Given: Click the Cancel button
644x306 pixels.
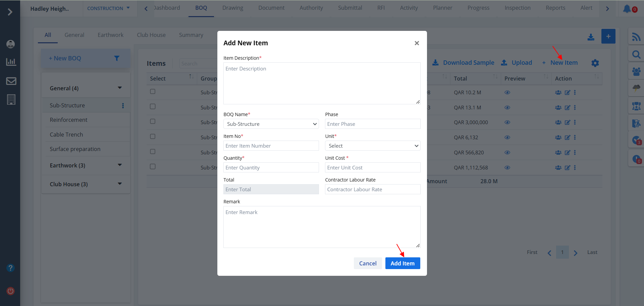Looking at the screenshot, I should tap(368, 263).
